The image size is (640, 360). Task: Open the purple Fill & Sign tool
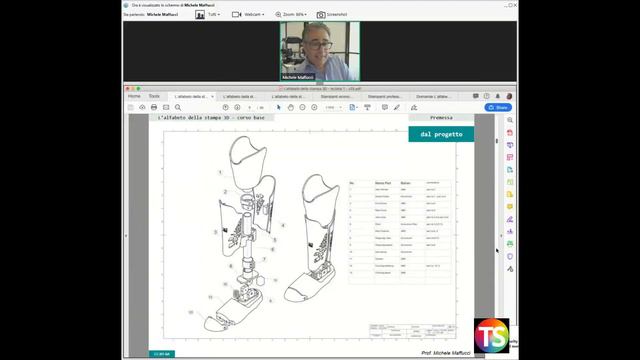click(x=510, y=219)
